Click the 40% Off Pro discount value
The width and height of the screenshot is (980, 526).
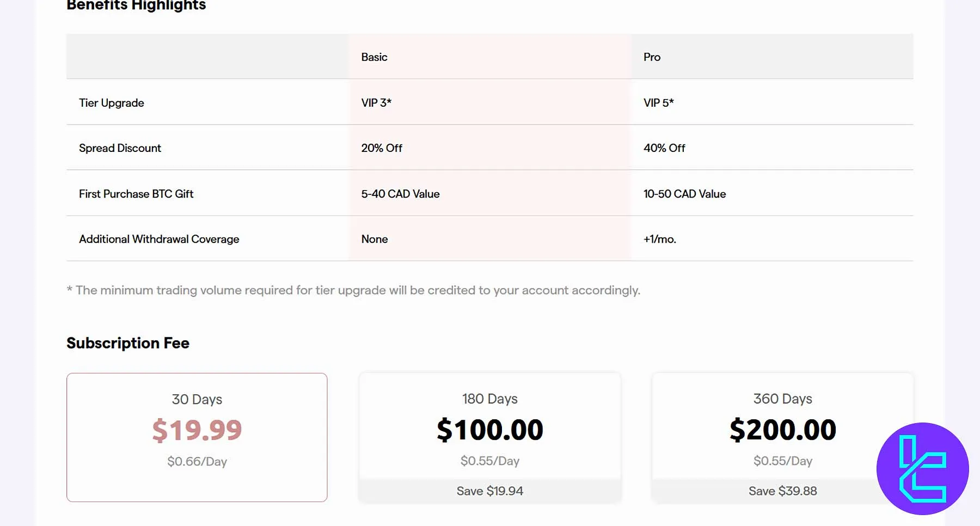pyautogui.click(x=664, y=148)
